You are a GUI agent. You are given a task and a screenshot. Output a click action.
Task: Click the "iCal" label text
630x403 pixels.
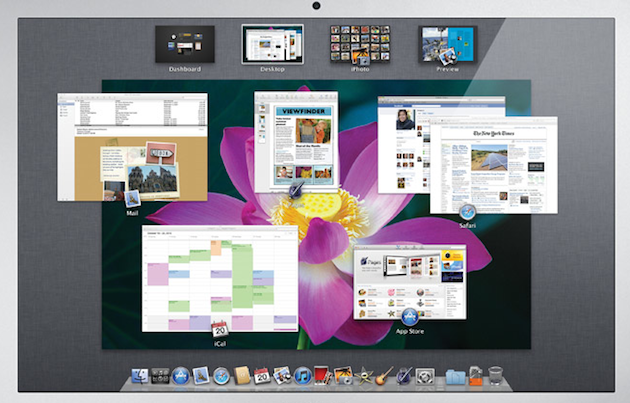coord(220,344)
